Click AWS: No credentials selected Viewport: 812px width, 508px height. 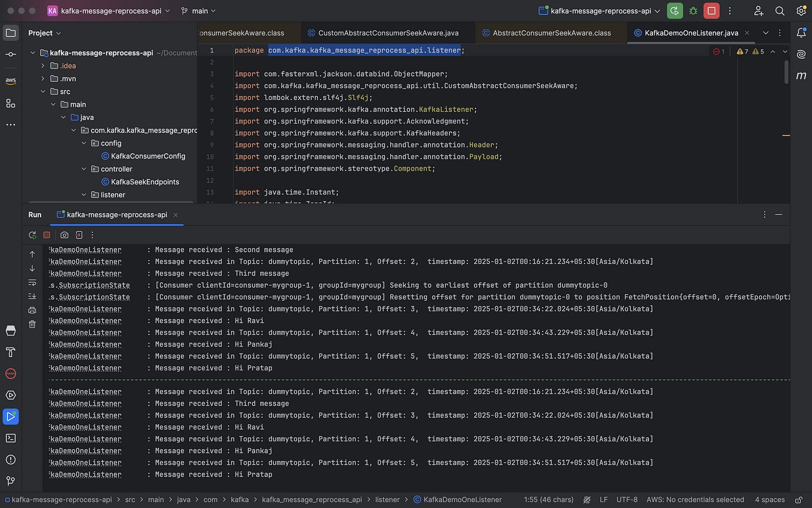(695, 499)
